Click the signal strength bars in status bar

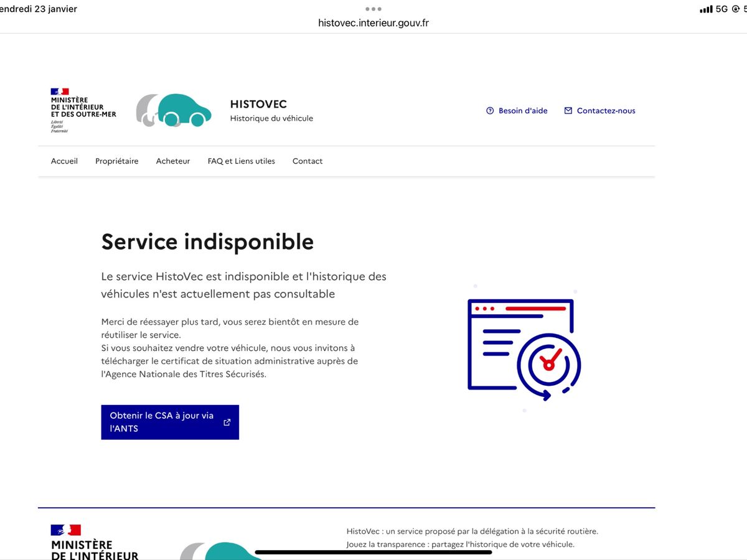click(706, 9)
